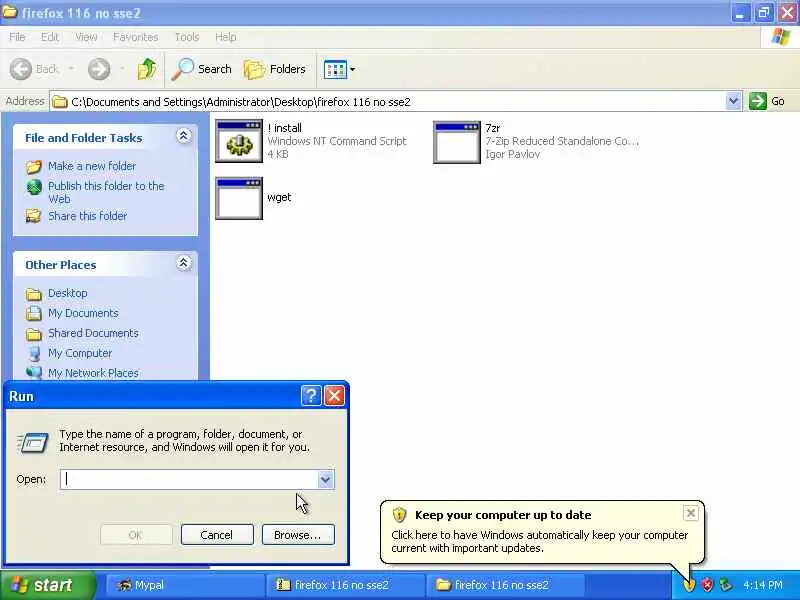Click the Go button next to the address bar
Viewport: 800px width, 600px height.
point(767,101)
